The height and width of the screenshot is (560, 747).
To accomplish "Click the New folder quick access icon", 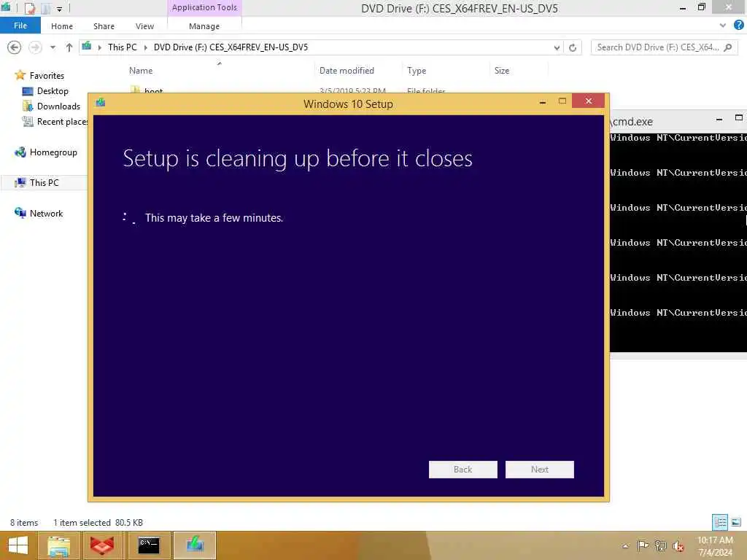I will coord(46,8).
